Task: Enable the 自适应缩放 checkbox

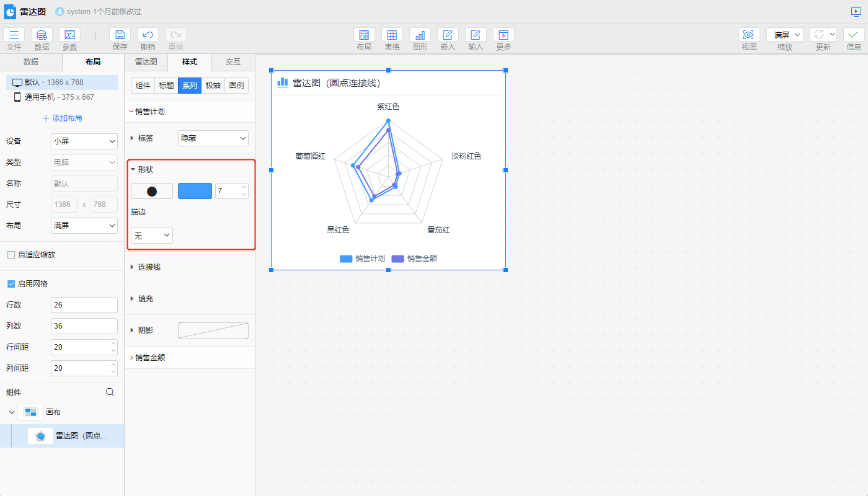Action: (x=11, y=255)
